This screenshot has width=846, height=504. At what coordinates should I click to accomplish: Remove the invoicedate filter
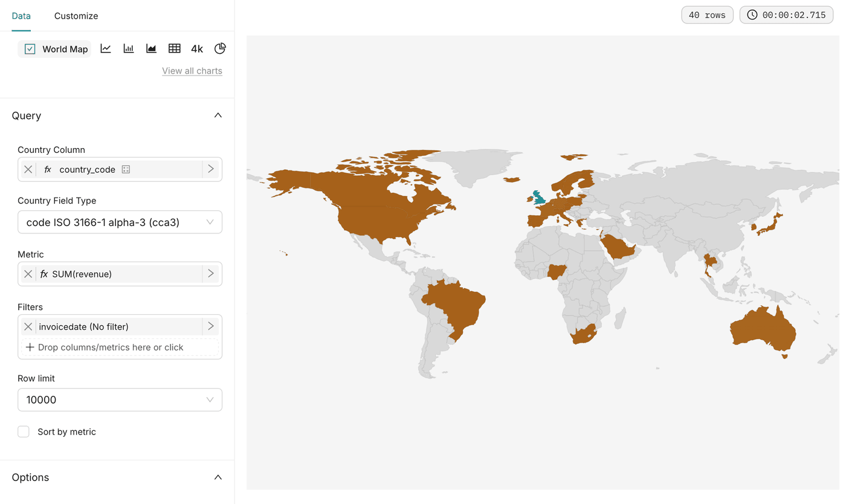pyautogui.click(x=28, y=326)
